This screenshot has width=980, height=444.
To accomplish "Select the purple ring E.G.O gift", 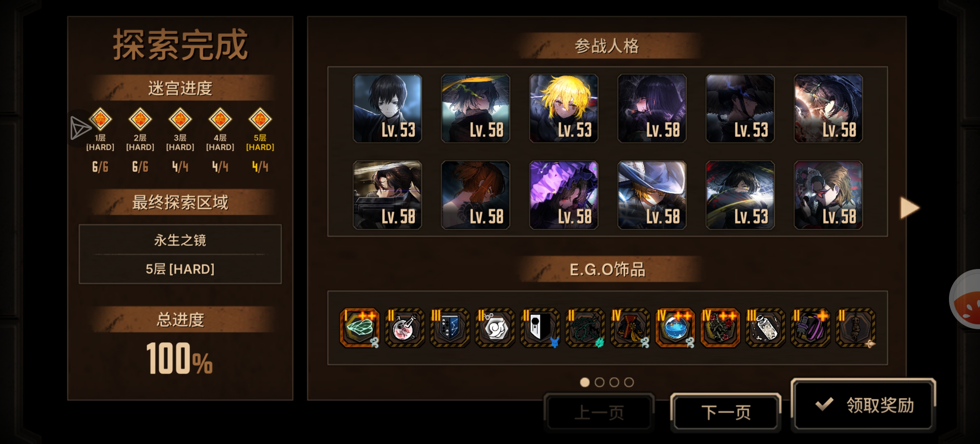I will [810, 328].
